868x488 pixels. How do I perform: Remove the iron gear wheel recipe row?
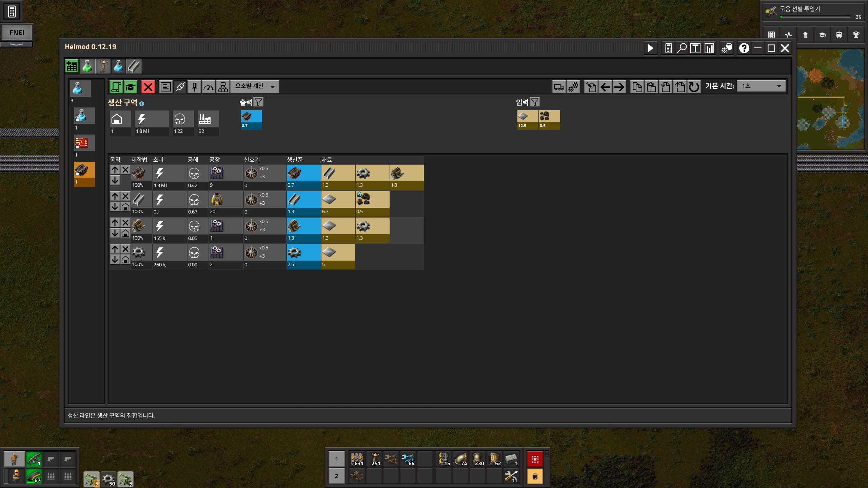coord(125,249)
